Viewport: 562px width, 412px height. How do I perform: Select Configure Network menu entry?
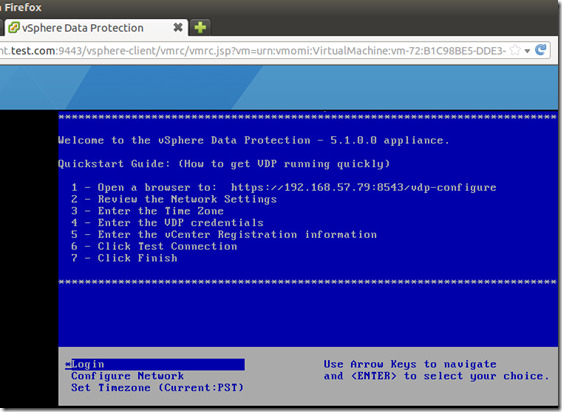[x=127, y=376]
